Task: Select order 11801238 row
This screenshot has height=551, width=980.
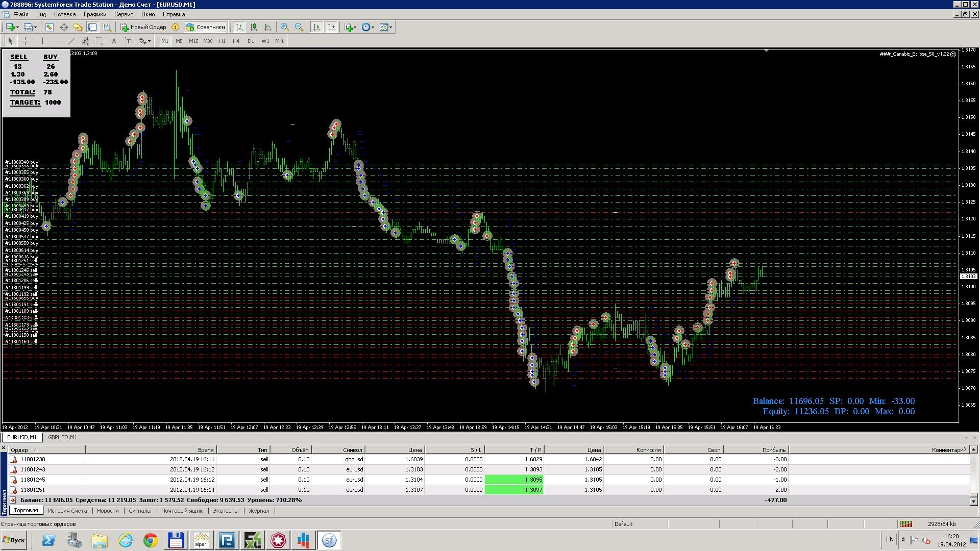Action: [x=488, y=459]
